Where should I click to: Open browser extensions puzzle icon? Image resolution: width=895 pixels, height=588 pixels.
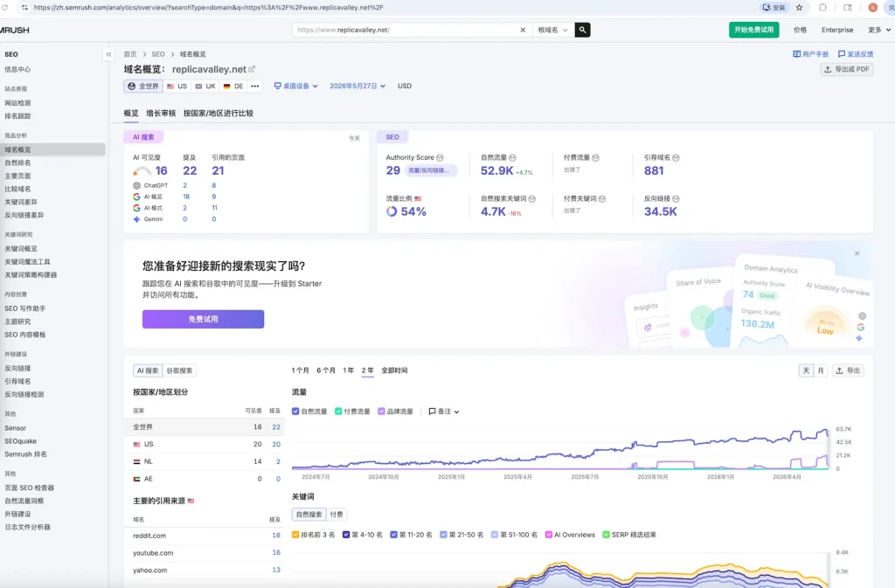[822, 7]
